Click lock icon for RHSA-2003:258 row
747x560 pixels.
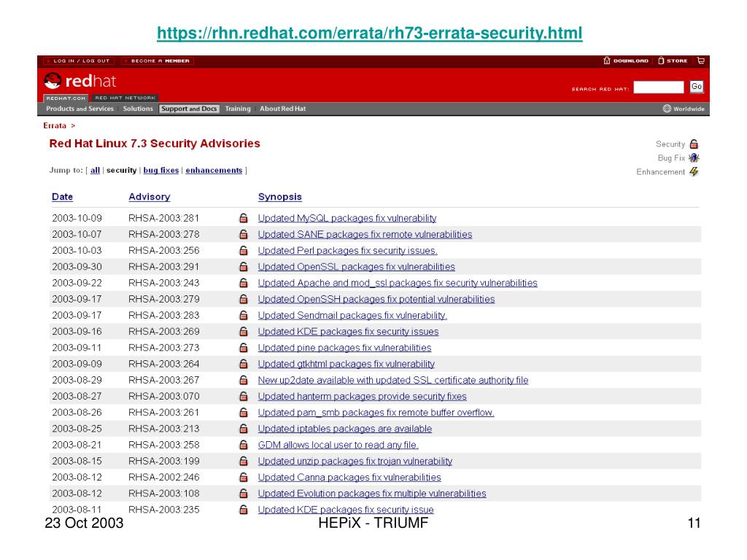(x=244, y=445)
